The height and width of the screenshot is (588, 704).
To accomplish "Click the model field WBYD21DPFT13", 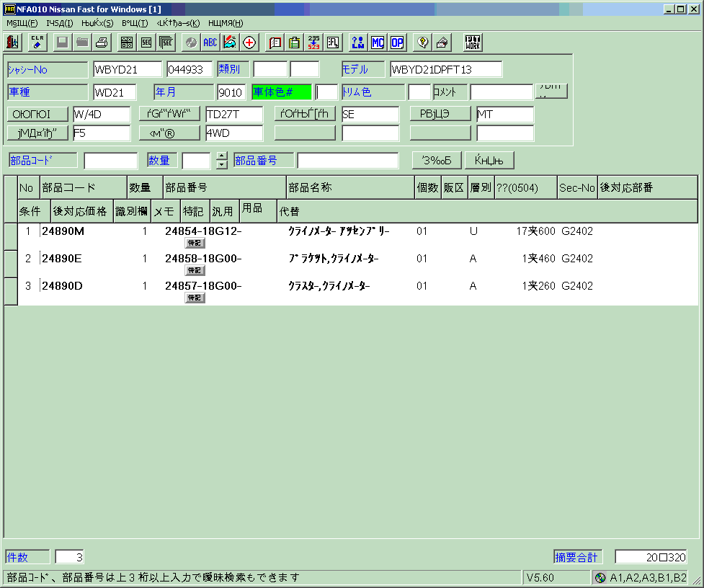I will (446, 70).
